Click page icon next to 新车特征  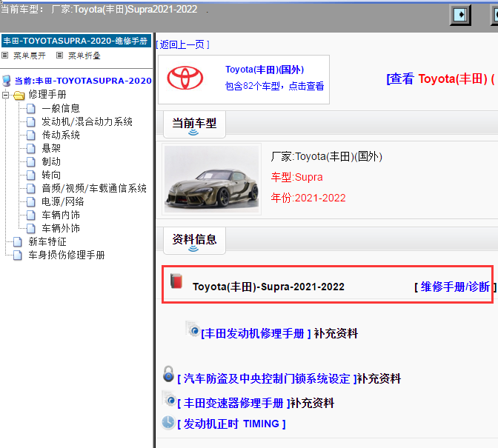tap(18, 241)
